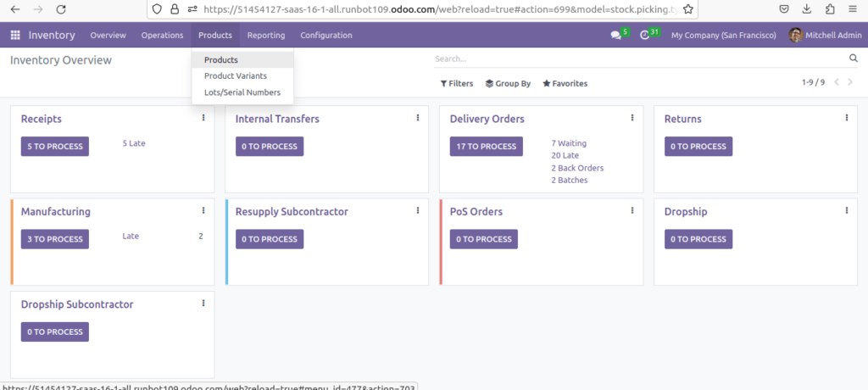Click Returns 0 TO PROCESS button
868x390 pixels.
tap(698, 146)
